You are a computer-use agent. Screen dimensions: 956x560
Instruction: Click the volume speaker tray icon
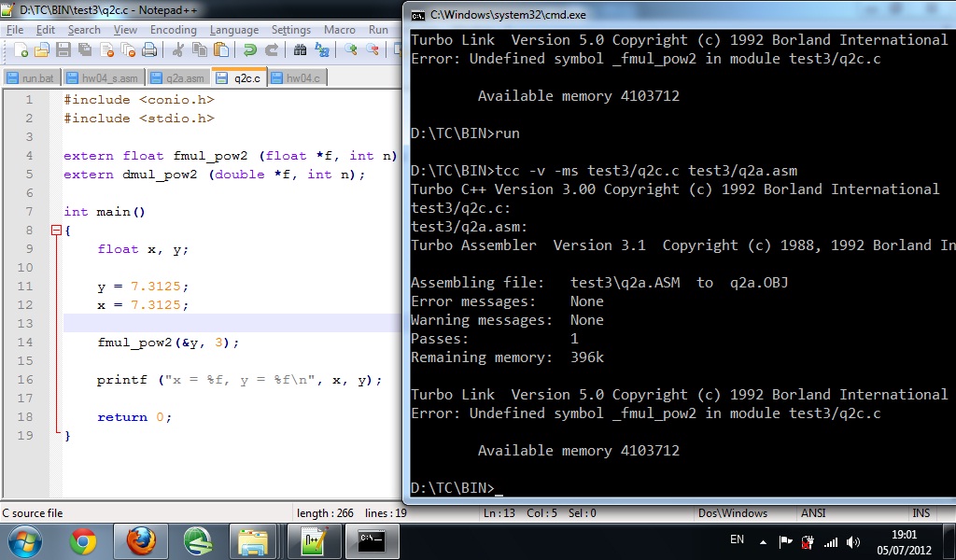[x=852, y=541]
